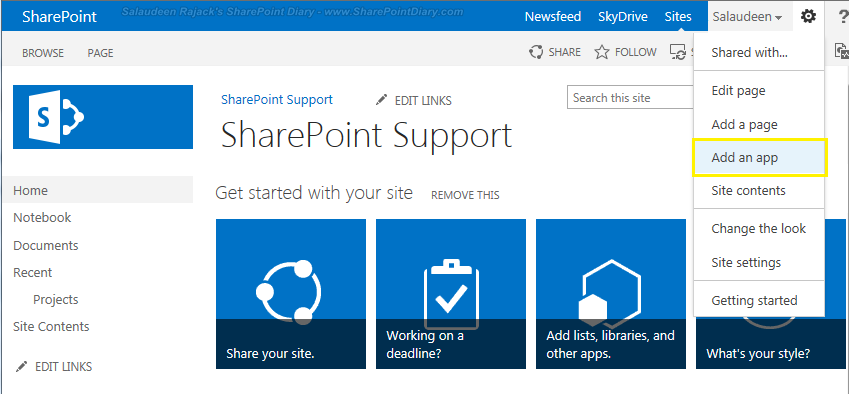Click the pencil icon beside top EDIT LINKS
849x394 pixels.
(x=382, y=100)
